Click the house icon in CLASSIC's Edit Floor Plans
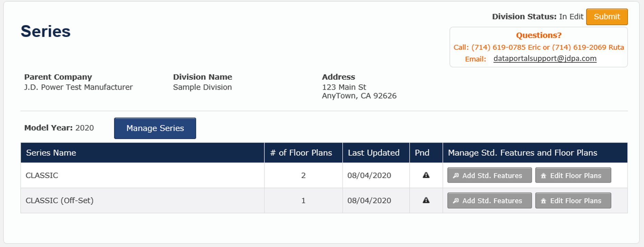 coord(544,176)
